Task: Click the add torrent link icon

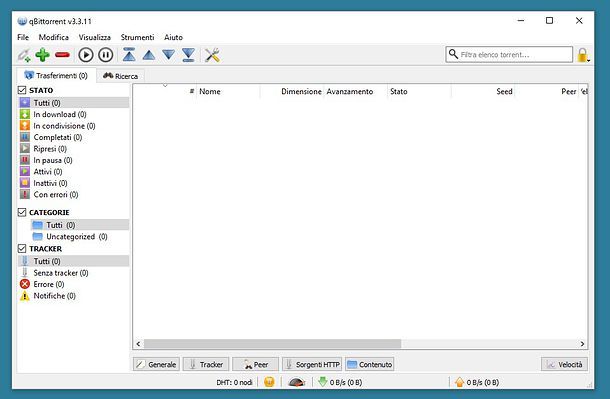Action: [24, 55]
